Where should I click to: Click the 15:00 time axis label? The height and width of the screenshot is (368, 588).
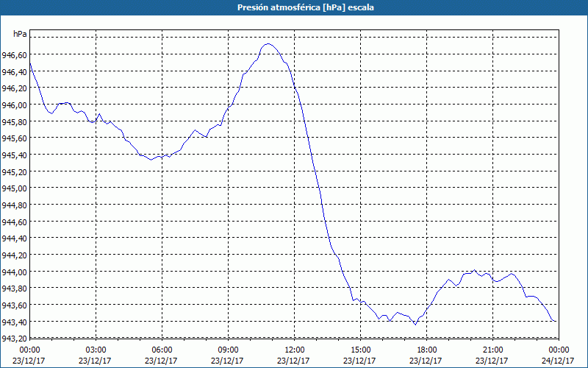[x=360, y=350]
